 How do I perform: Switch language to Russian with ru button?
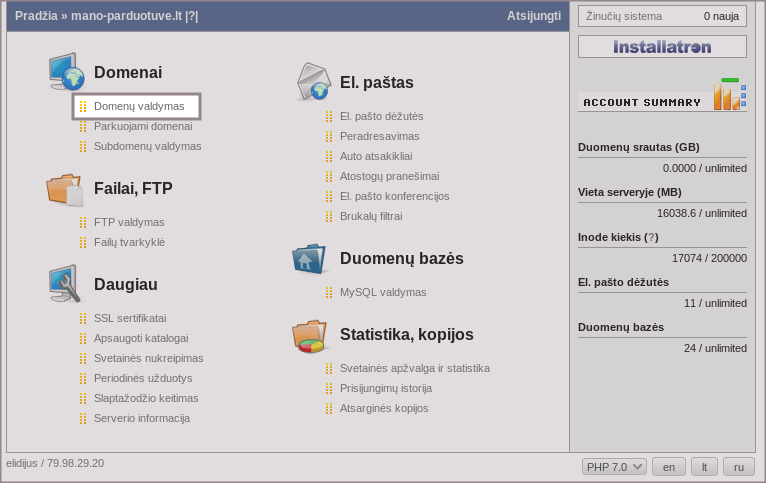tap(739, 467)
